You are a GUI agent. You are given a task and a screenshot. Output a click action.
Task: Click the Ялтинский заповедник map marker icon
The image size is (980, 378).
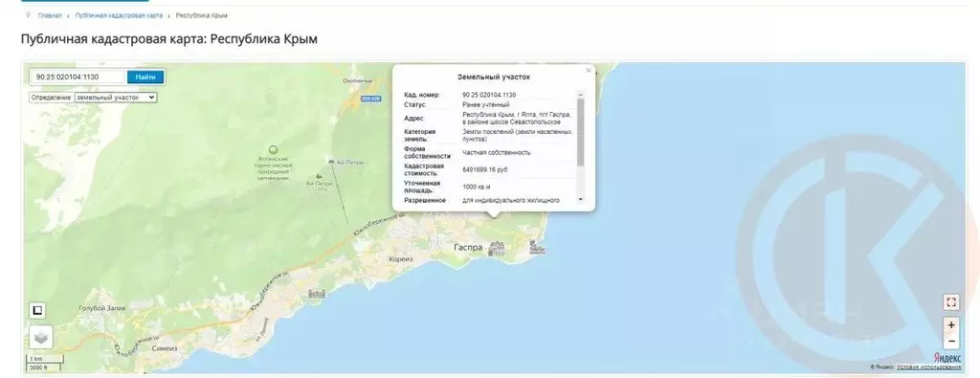coord(273,150)
